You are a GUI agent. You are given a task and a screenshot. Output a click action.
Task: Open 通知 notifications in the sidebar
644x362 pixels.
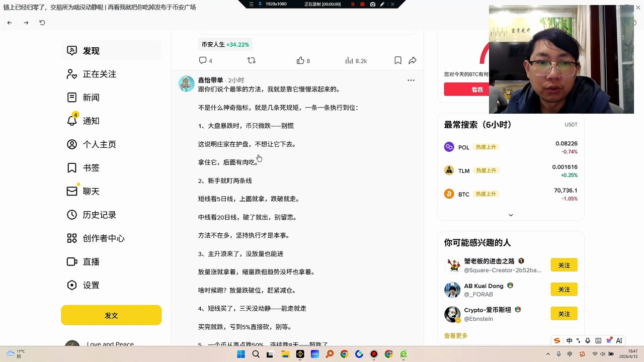point(111,121)
